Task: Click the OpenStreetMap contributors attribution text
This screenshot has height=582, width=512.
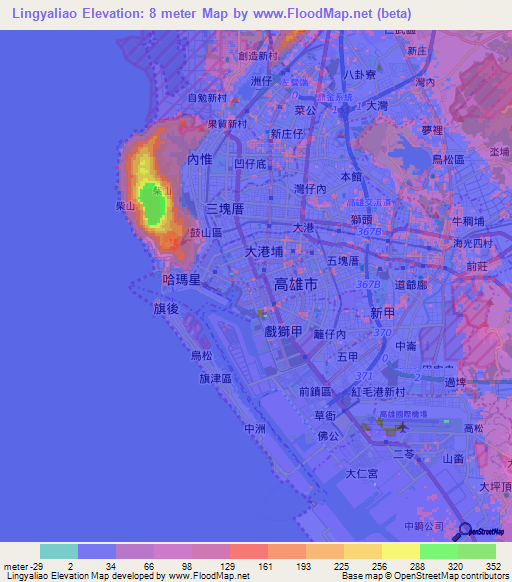Action: coord(425,576)
